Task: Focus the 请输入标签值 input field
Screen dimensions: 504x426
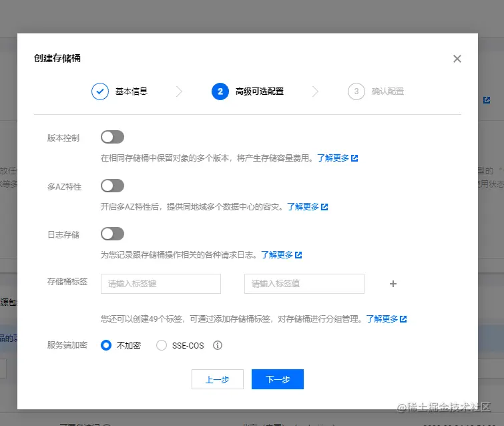Action: [x=304, y=284]
